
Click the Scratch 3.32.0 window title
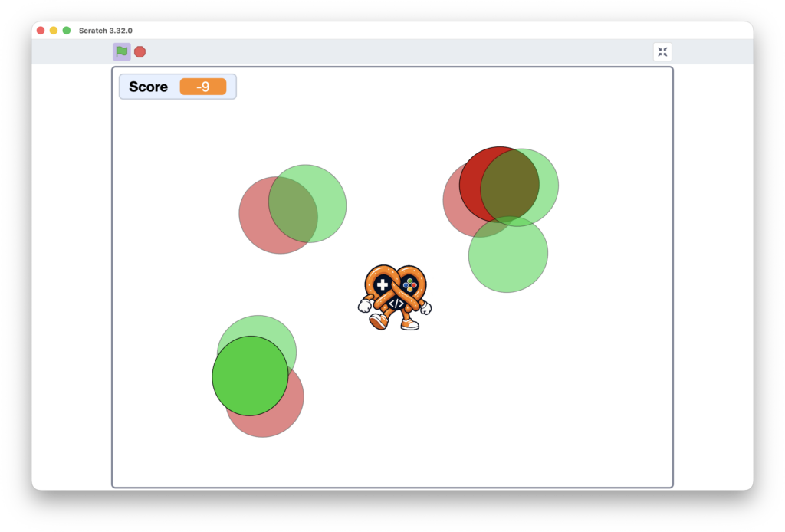(x=106, y=31)
